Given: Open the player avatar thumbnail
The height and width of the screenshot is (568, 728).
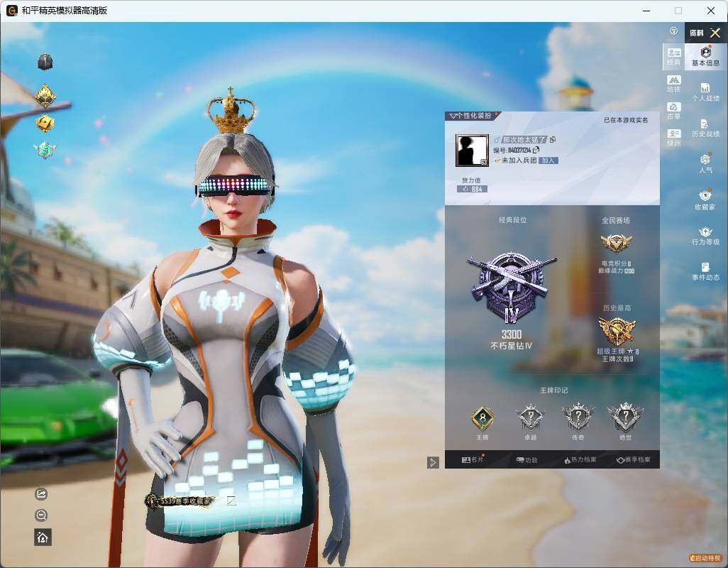Looking at the screenshot, I should click(x=472, y=151).
